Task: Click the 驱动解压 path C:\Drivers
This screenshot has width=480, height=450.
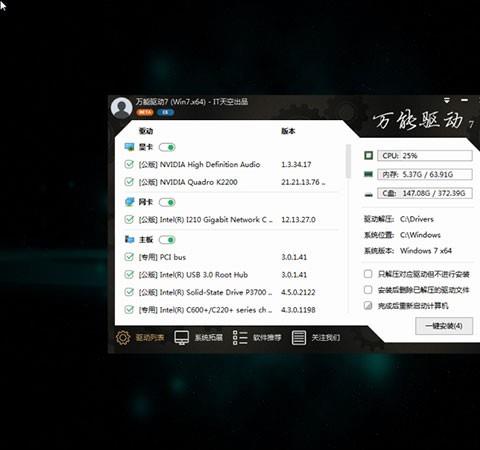Action: (x=417, y=219)
